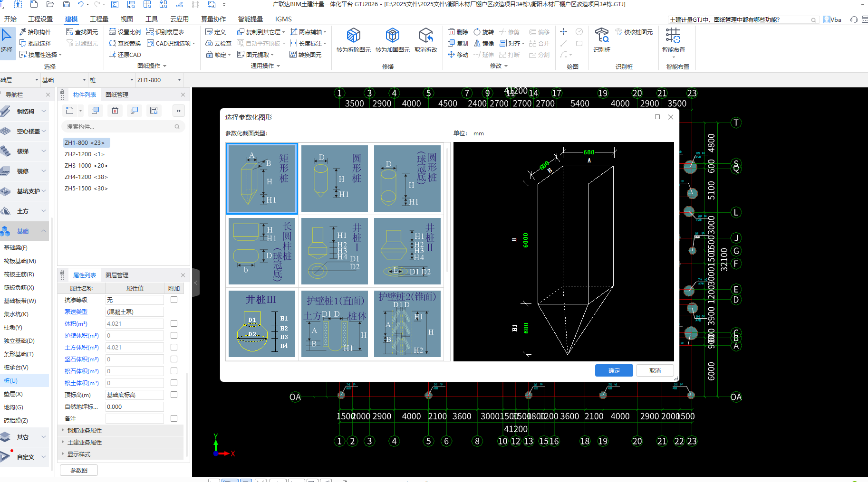The height and width of the screenshot is (482, 868).
Task: Switch to the 工程设置 ribbon tab
Action: click(x=40, y=19)
